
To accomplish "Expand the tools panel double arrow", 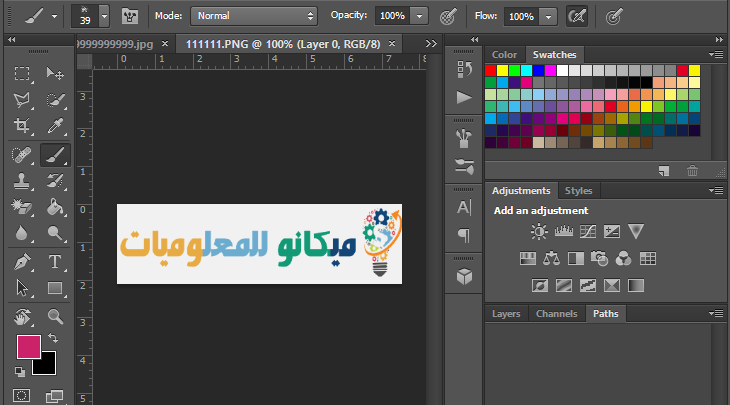I will point(11,40).
